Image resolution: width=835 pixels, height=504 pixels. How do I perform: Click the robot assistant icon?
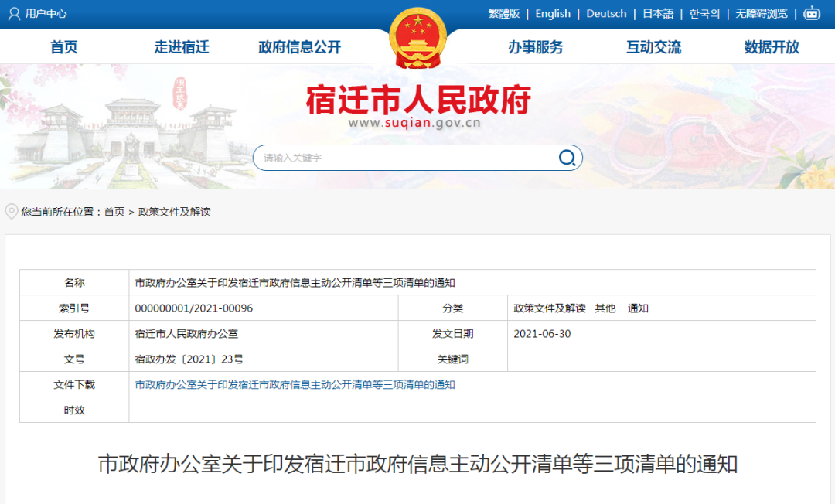click(x=812, y=13)
